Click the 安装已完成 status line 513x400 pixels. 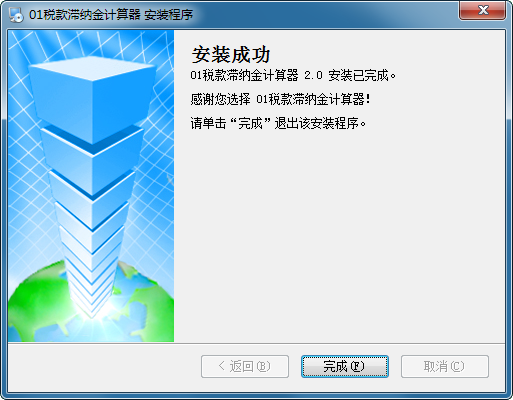(293, 76)
